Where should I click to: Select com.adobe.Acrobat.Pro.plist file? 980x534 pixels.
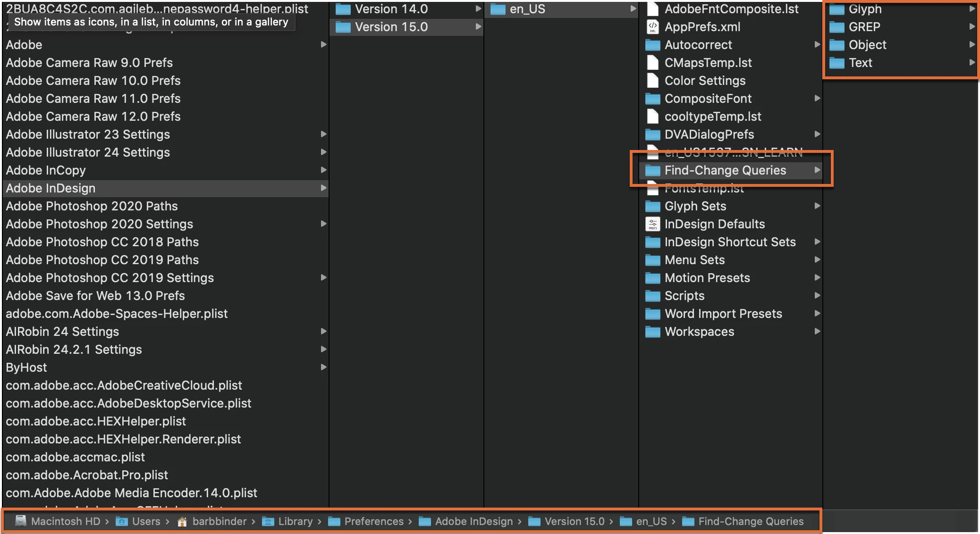click(87, 475)
